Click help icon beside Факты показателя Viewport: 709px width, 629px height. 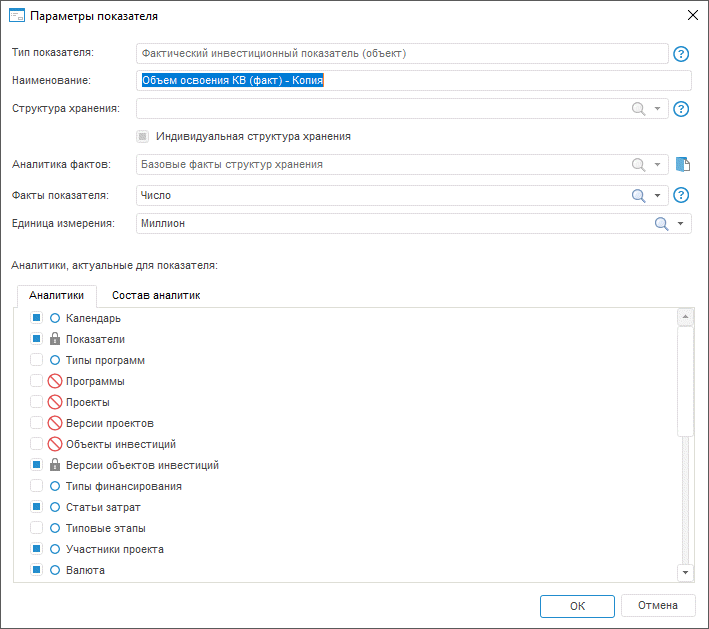click(682, 196)
